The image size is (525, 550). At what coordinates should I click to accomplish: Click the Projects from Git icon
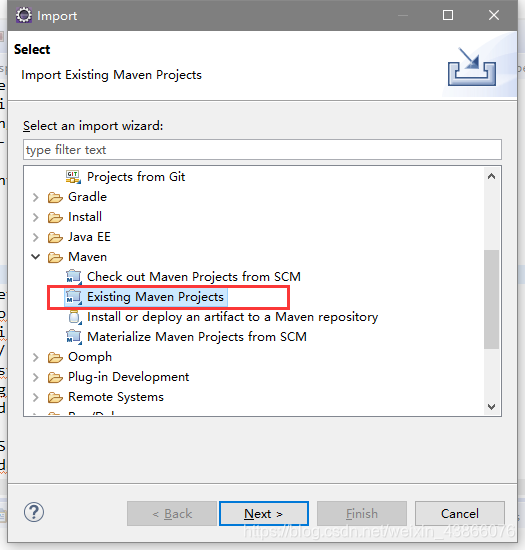point(73,177)
